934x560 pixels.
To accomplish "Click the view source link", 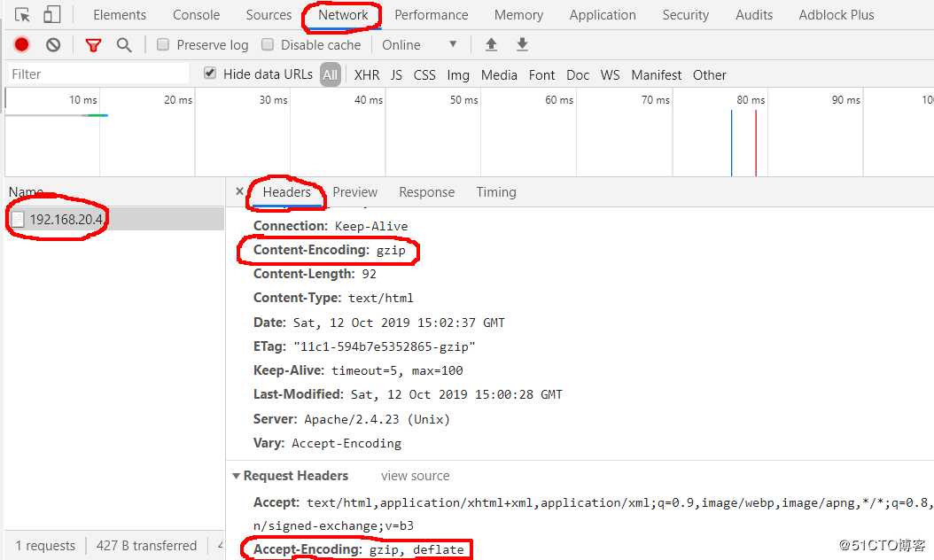I will (416, 476).
